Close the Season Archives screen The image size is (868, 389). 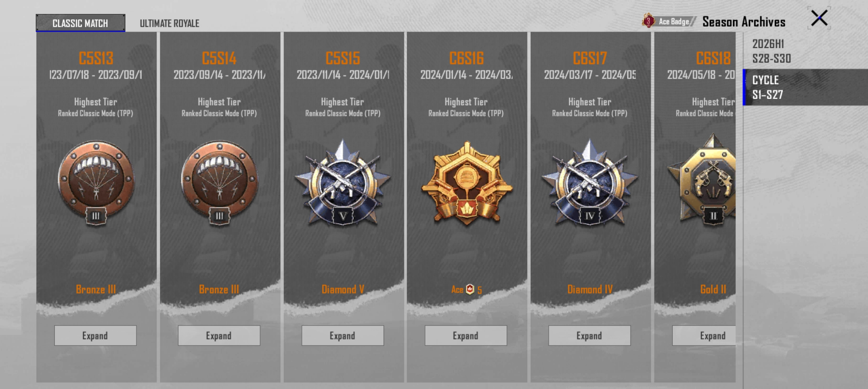click(819, 18)
